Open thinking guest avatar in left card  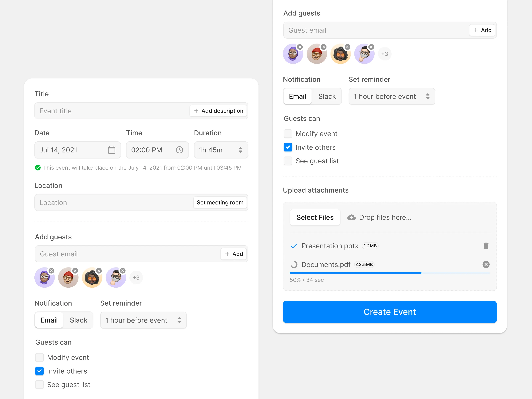pos(116,277)
